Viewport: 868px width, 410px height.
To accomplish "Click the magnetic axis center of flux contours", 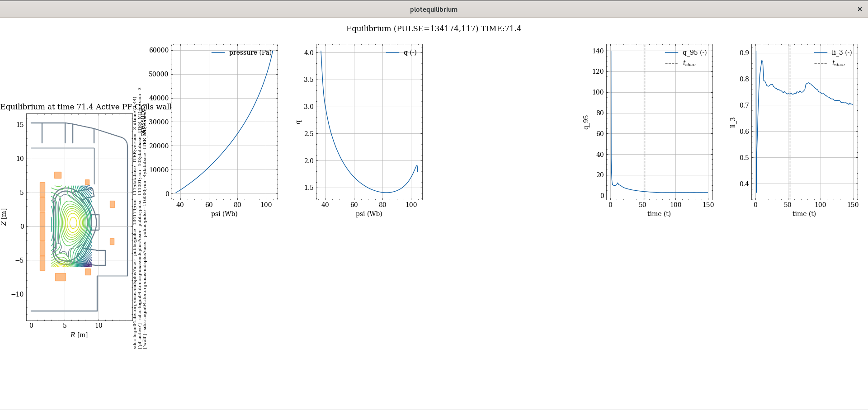I will click(73, 222).
